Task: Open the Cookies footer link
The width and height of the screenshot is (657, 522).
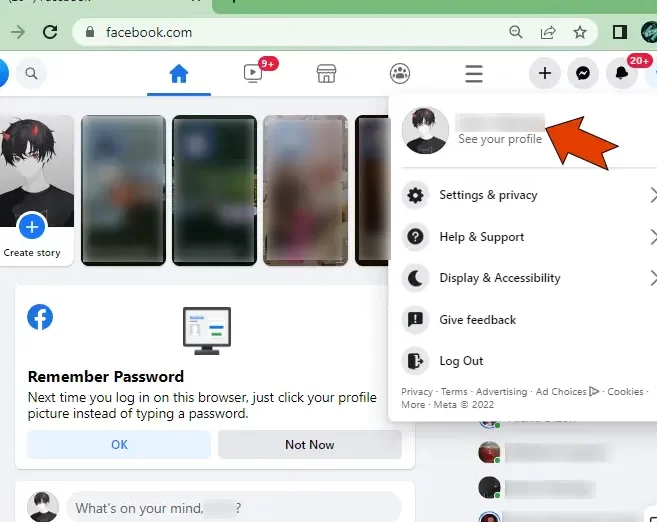Action: pos(625,392)
